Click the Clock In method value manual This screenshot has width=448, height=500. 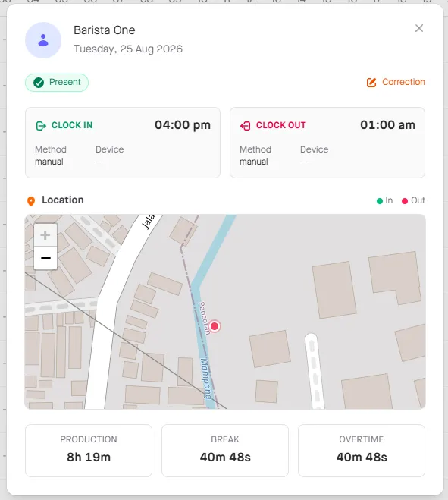(x=49, y=162)
